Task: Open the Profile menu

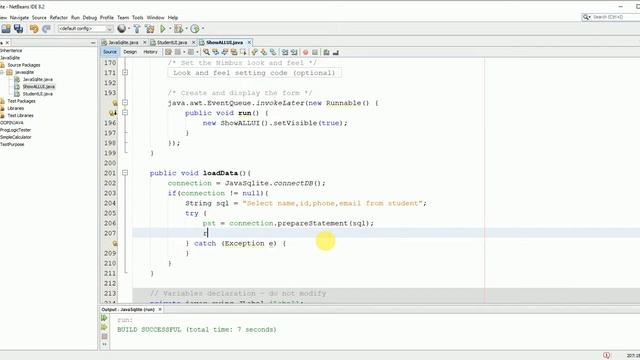Action: point(107,18)
